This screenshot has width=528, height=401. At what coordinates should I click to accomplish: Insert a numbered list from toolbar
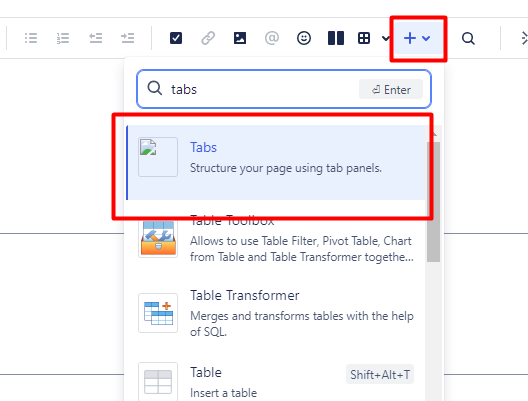click(x=63, y=38)
